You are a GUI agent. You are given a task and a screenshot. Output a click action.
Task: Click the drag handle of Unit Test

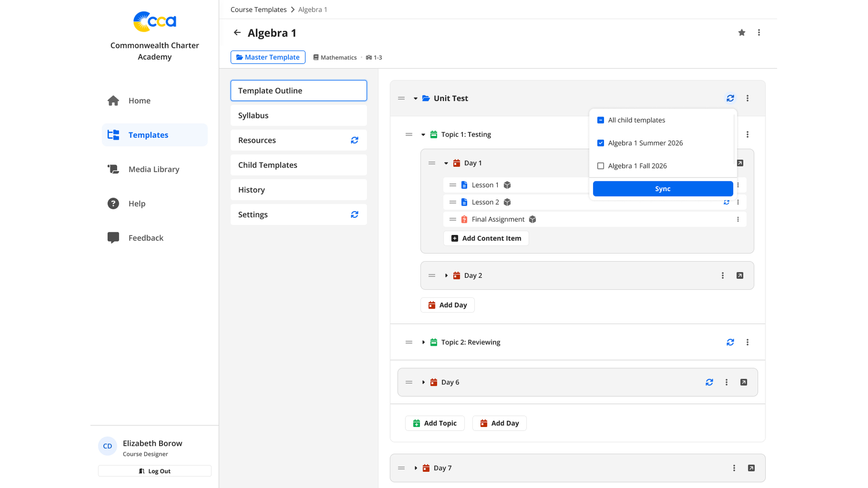(401, 98)
